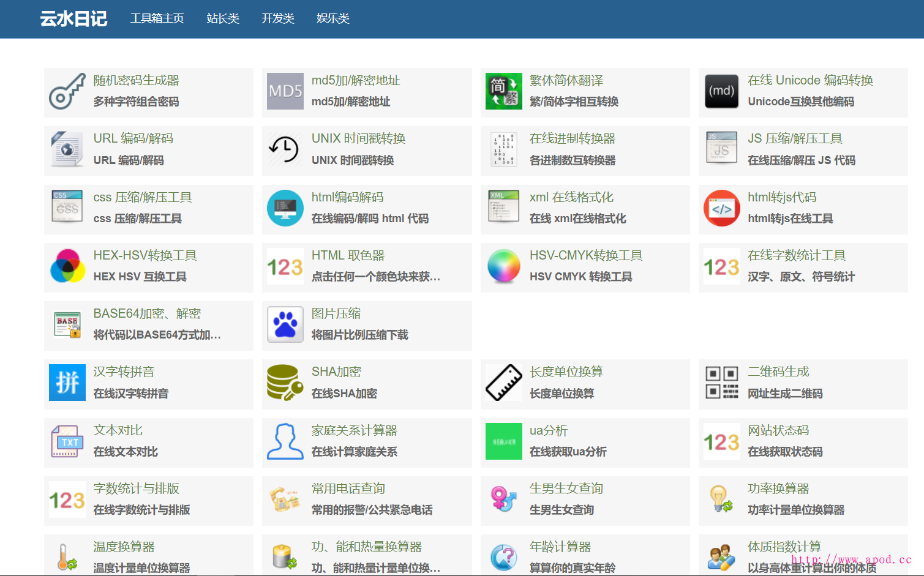Click the BASE64加密、解密 link
This screenshot has width=924, height=576.
pyautogui.click(x=147, y=313)
